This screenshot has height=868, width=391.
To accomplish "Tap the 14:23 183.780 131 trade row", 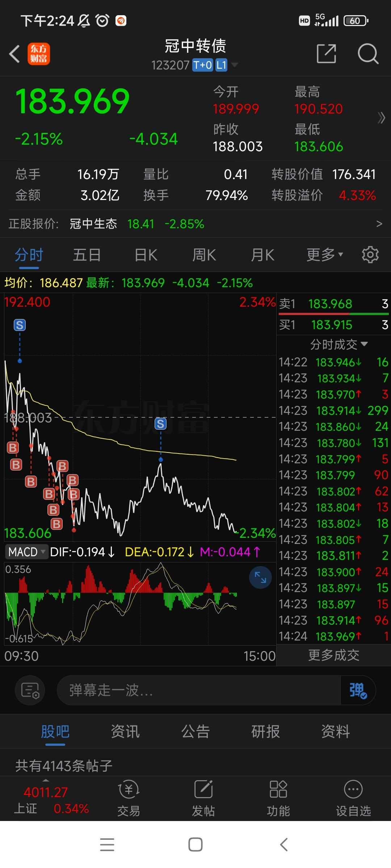I will (x=333, y=443).
